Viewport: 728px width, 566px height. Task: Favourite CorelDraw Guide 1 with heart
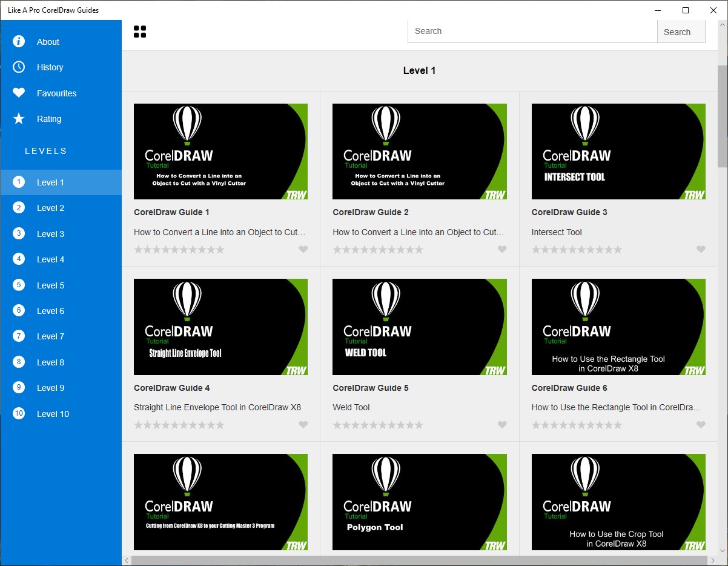pos(303,249)
